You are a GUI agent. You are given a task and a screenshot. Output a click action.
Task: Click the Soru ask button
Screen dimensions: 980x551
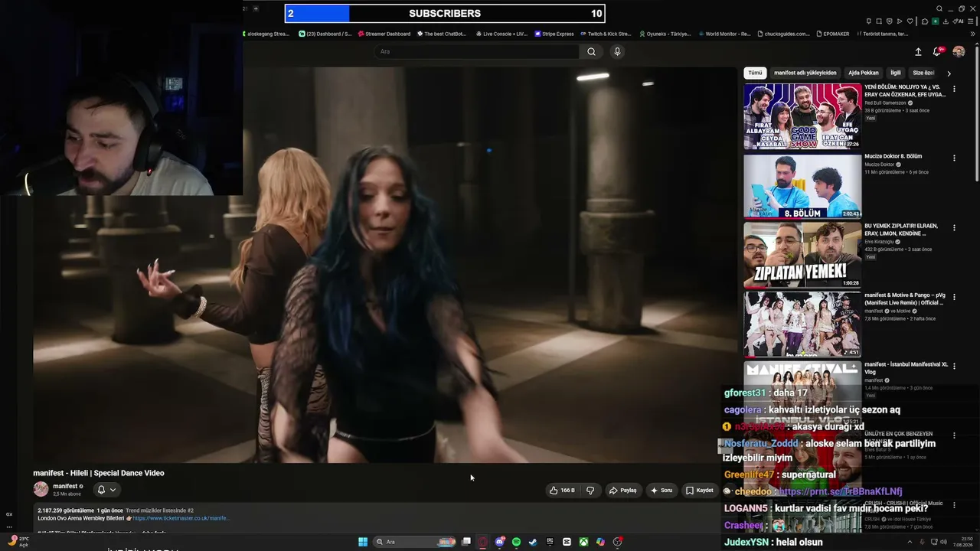661,491
